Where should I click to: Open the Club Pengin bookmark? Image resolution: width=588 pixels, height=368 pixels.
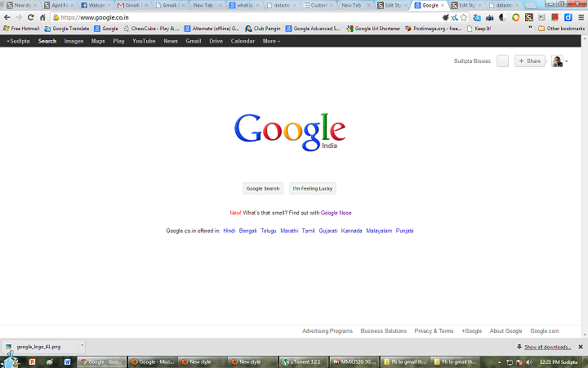263,28
